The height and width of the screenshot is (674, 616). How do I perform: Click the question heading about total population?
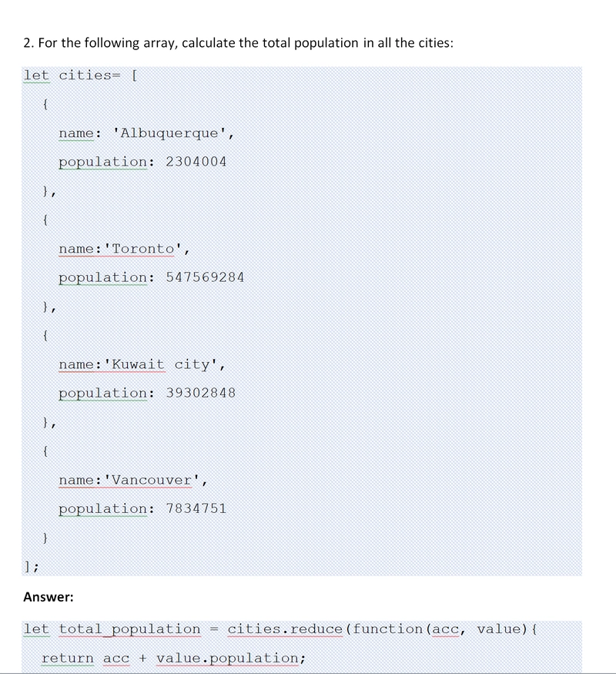[x=239, y=43]
